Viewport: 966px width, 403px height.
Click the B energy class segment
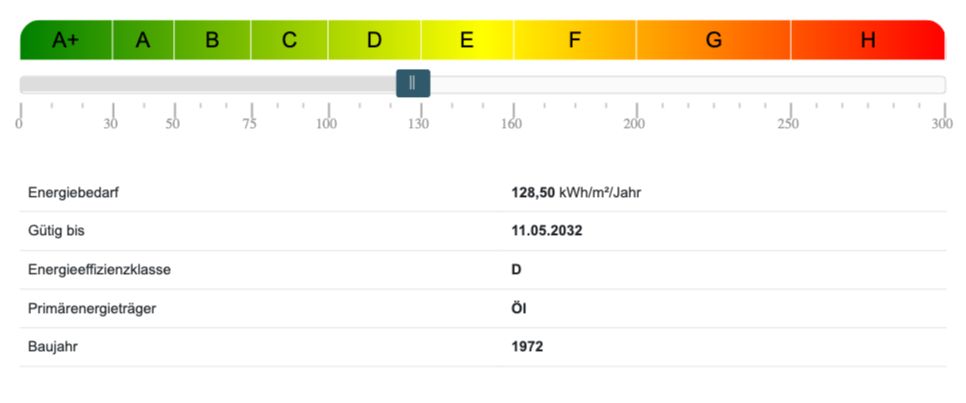click(x=213, y=40)
